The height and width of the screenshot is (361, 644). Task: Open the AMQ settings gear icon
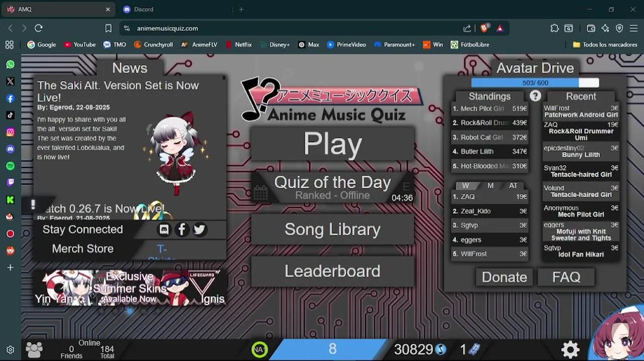pyautogui.click(x=570, y=349)
